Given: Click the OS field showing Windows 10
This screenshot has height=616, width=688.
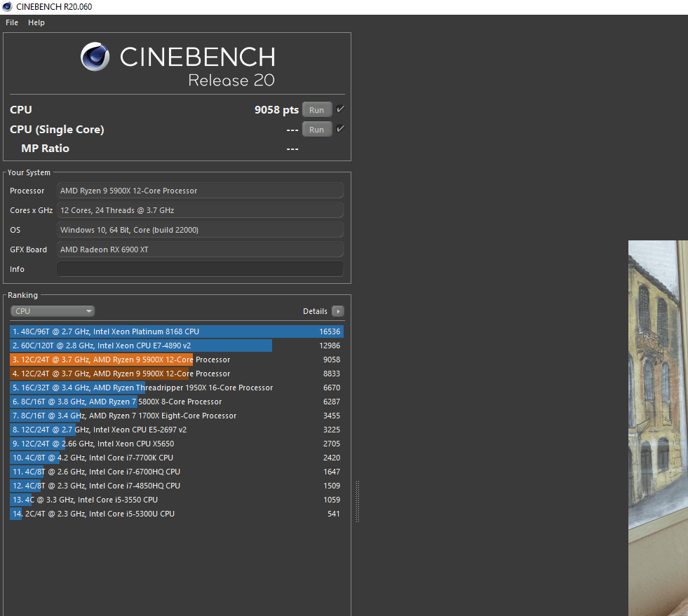Looking at the screenshot, I should pyautogui.click(x=200, y=230).
